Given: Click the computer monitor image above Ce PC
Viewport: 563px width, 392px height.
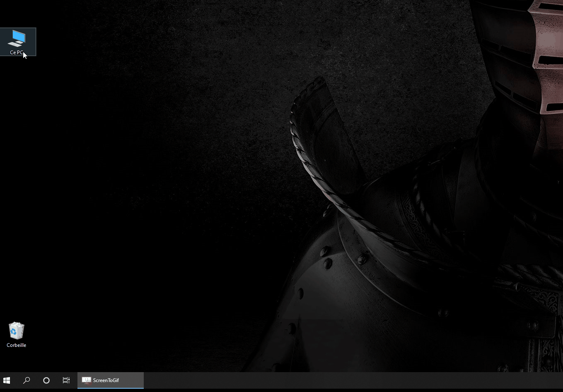Looking at the screenshot, I should (17, 38).
